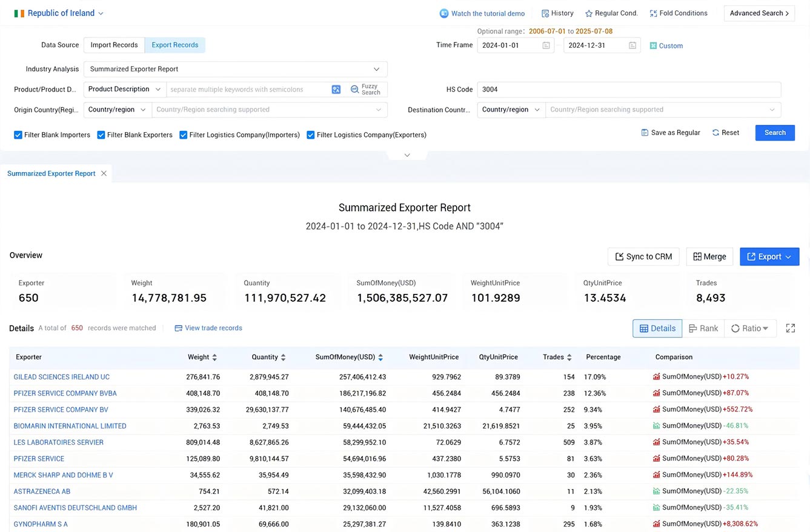810x532 pixels.
Task: Click the Merge button
Action: click(709, 257)
